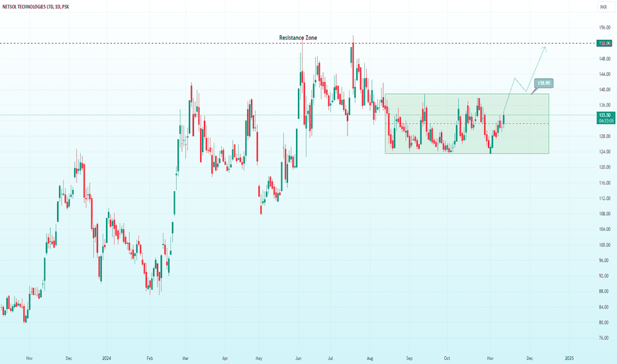
Task: Click the Mar label on time axis
Action: [185, 359]
